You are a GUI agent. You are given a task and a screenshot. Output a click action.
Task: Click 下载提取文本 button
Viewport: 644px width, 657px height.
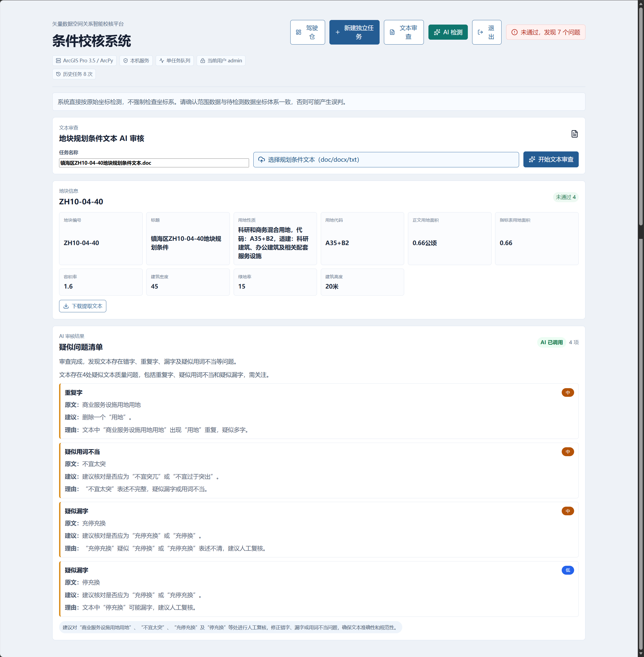[x=83, y=306]
